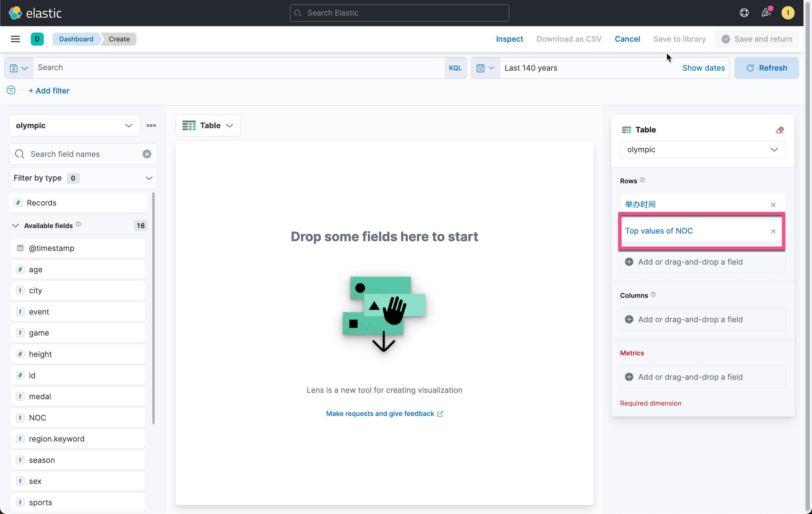Click Inspect in the top menu

[509, 39]
